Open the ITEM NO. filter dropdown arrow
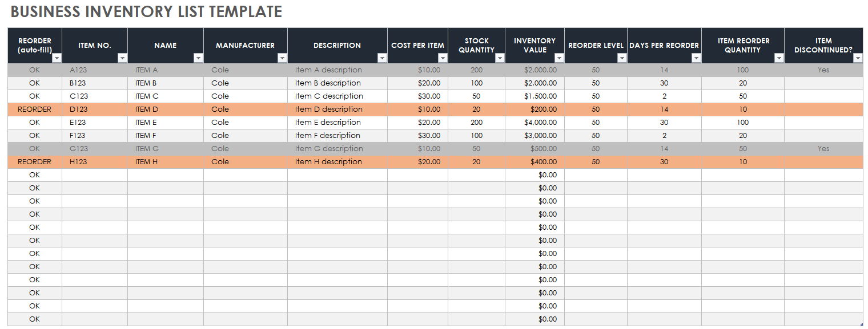868x329 pixels. point(122,58)
